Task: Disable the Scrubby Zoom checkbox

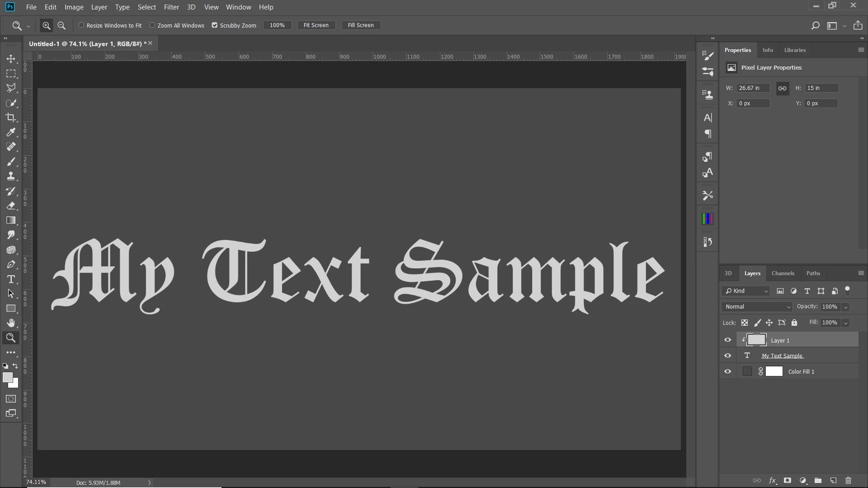Action: tap(215, 25)
